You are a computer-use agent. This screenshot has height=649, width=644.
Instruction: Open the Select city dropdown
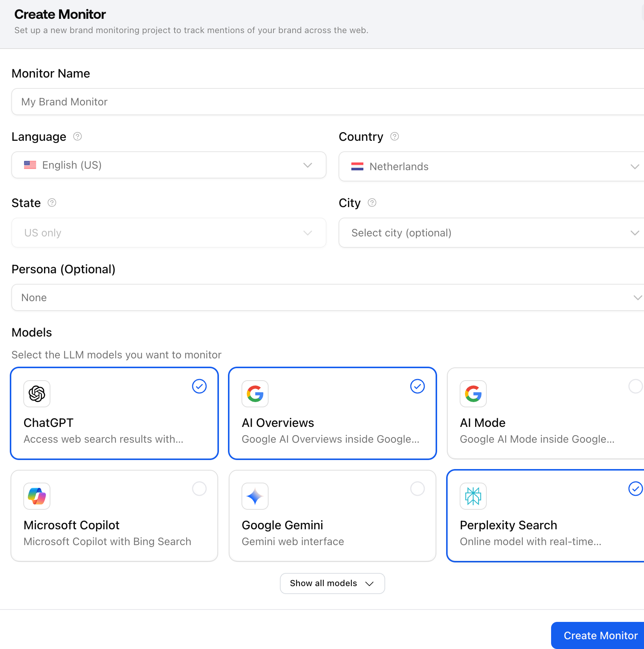click(491, 233)
